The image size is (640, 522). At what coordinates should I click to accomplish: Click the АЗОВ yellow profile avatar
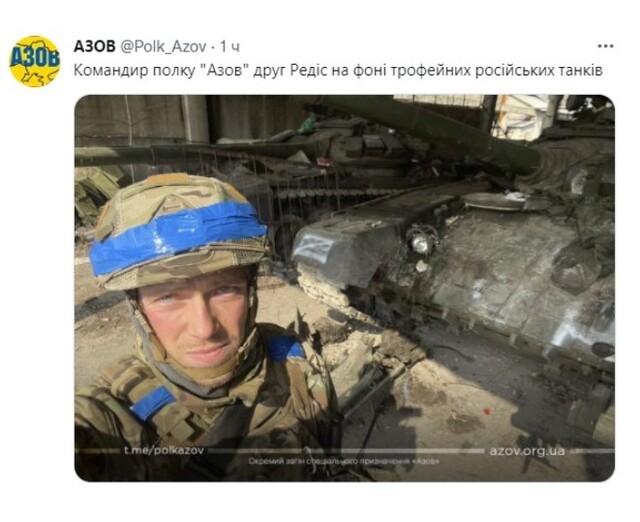pos(35,61)
